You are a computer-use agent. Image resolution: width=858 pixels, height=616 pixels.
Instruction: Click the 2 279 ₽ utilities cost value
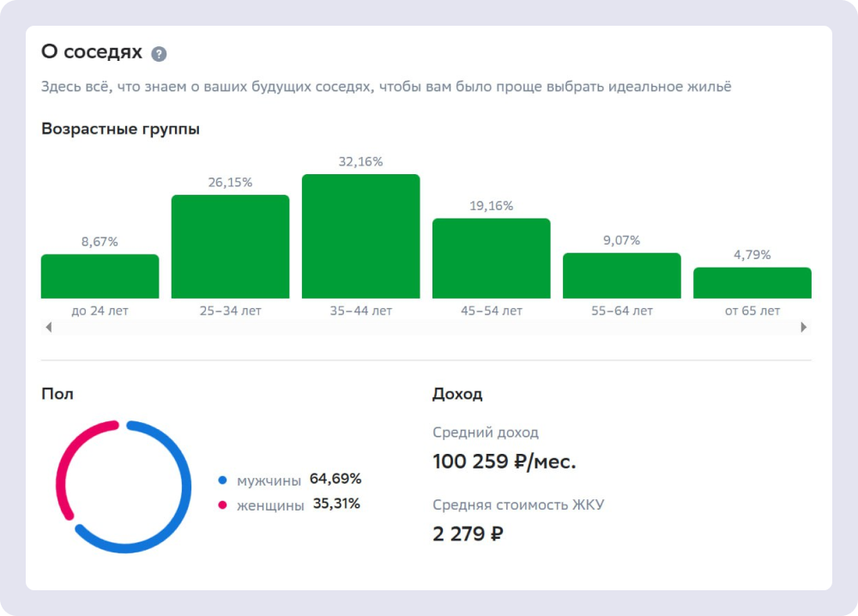click(x=468, y=534)
